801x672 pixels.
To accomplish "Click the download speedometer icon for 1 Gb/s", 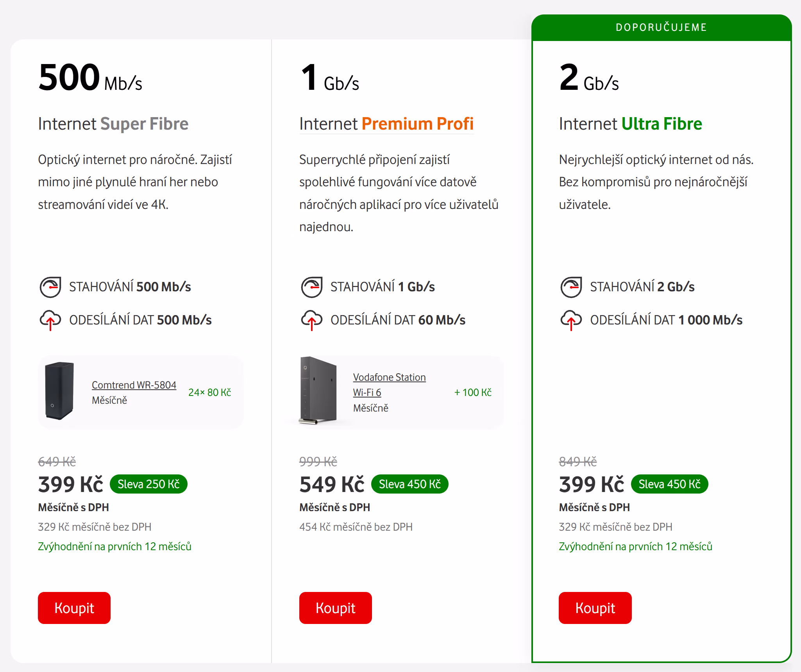I will point(311,287).
